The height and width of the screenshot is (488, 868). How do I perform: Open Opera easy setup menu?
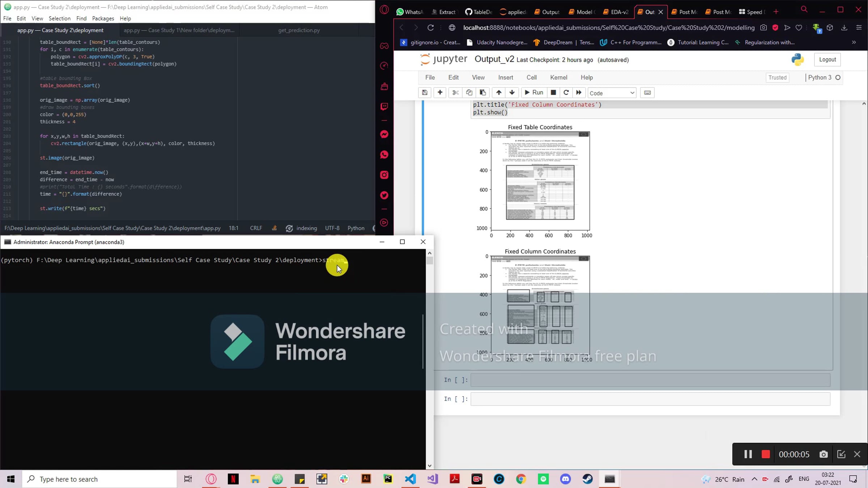[859, 27]
